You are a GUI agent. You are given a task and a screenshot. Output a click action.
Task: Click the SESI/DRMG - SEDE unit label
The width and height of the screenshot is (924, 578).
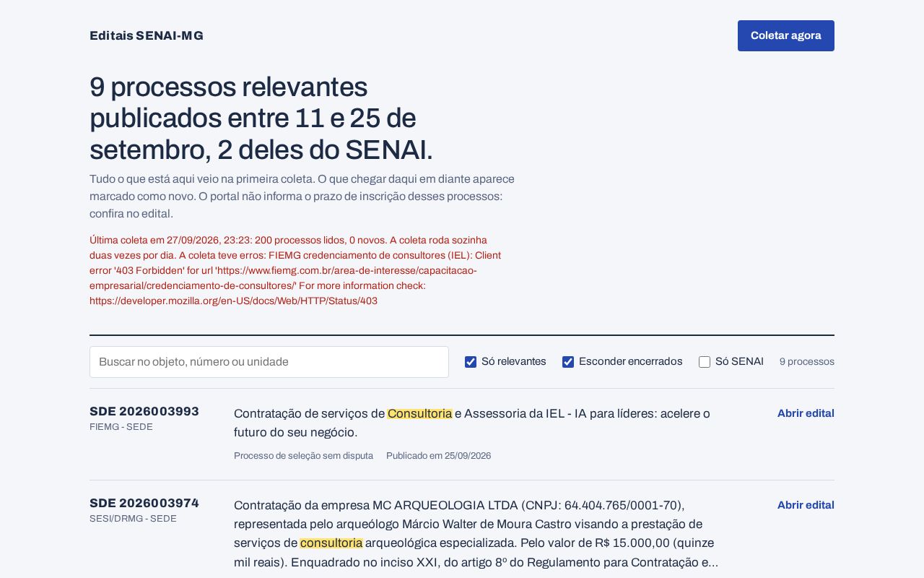[x=133, y=519]
